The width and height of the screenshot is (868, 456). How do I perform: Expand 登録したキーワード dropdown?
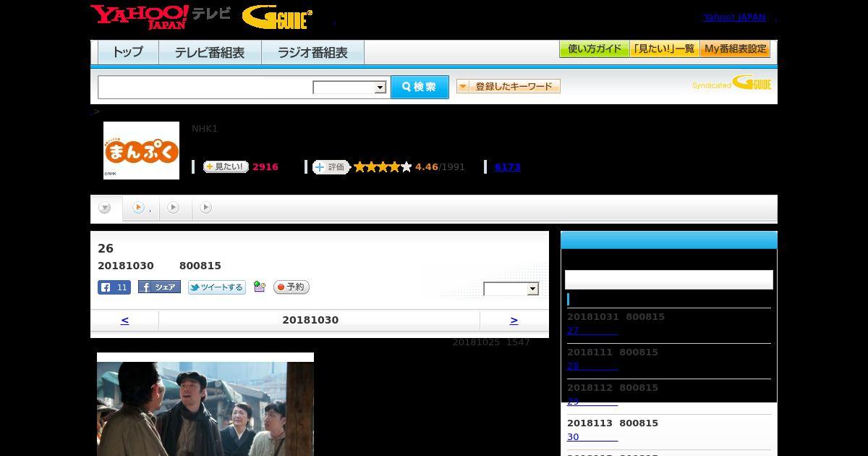[508, 86]
